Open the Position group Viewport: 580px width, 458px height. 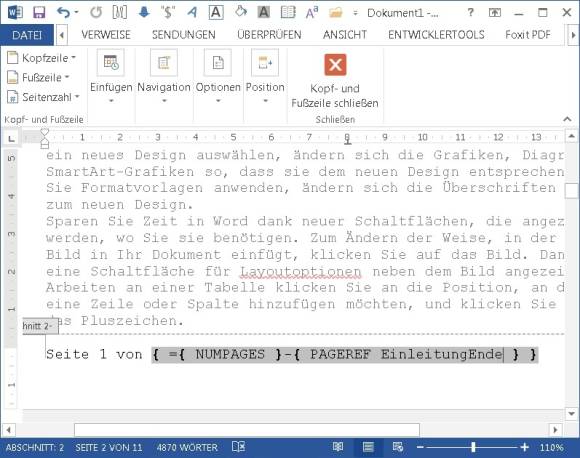[265, 76]
